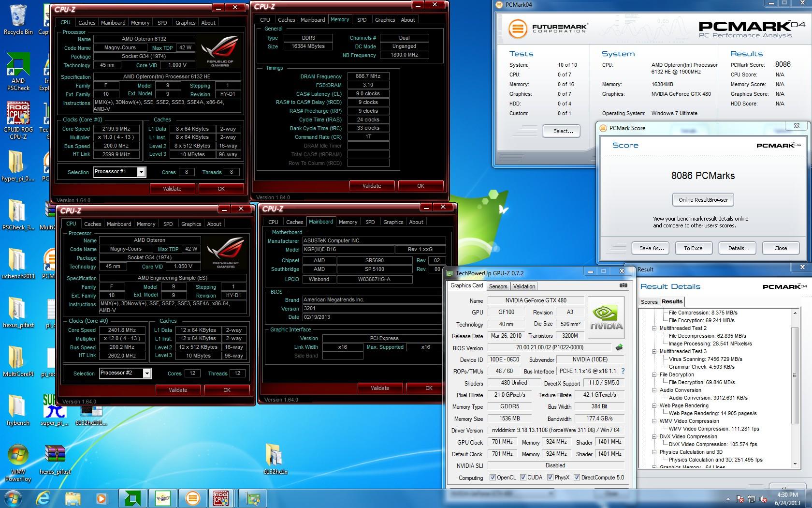
Task: Open Processor #1 selection dropdown
Action: coord(141,172)
